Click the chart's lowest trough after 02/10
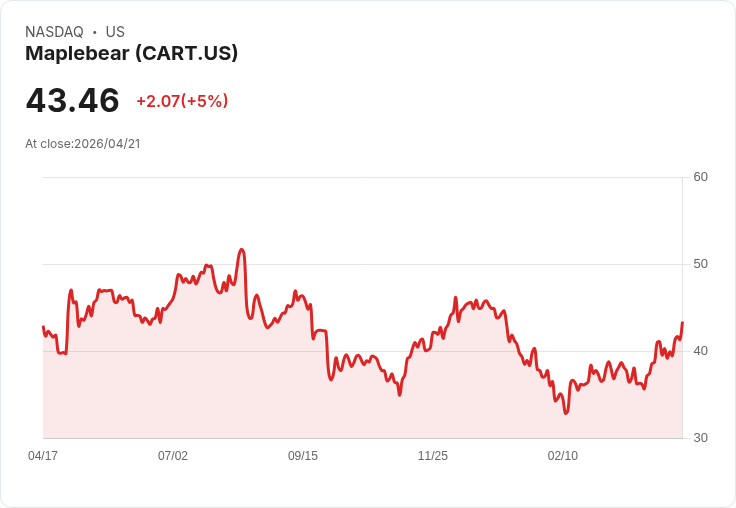 click(x=566, y=413)
